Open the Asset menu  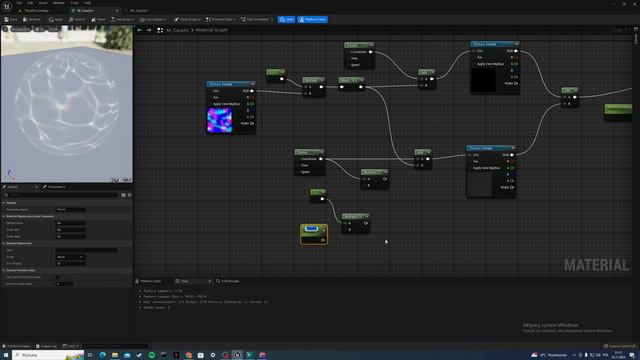(42, 3)
